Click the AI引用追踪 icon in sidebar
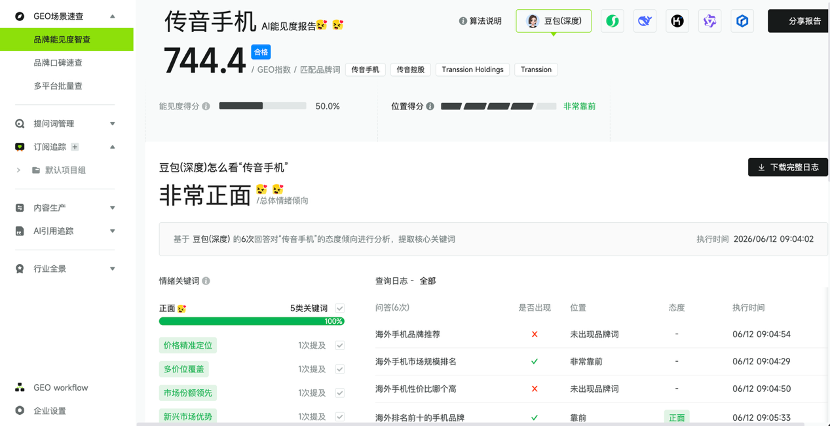This screenshot has width=830, height=426. pyautogui.click(x=20, y=231)
